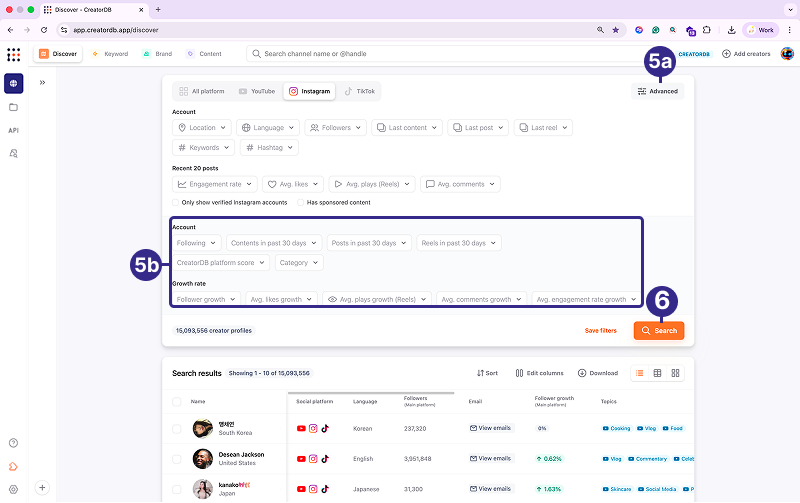
Task: Click Save filters link
Action: [601, 331]
